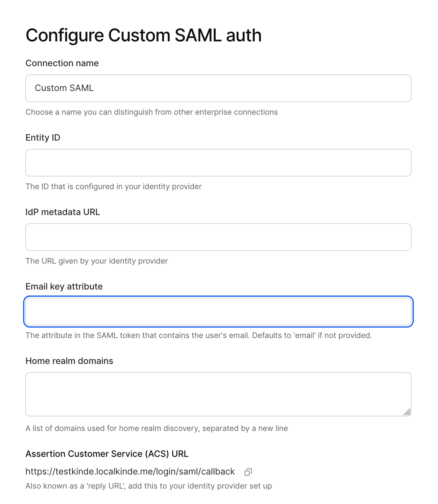
Task: Click the IdP metadata URL label
Action: click(63, 212)
